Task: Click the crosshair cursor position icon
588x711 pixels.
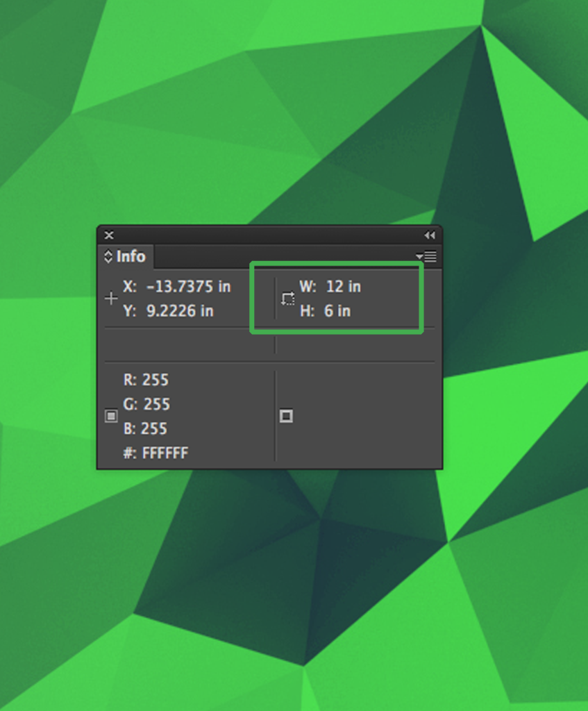Action: pyautogui.click(x=111, y=299)
